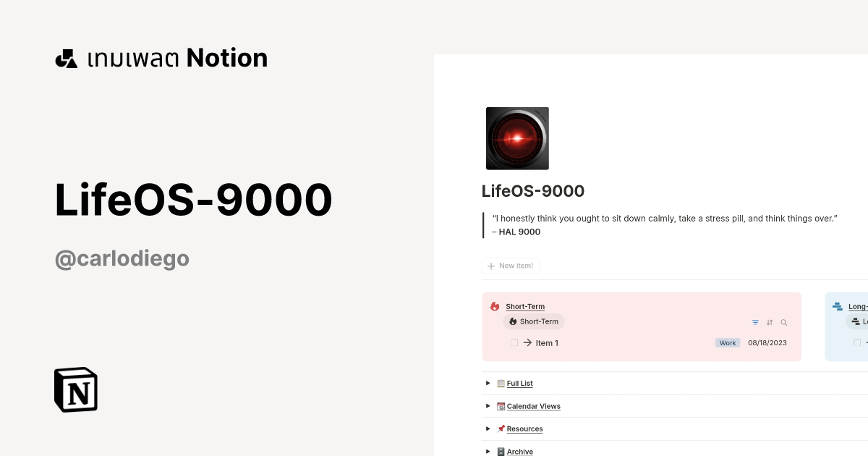Image resolution: width=868 pixels, height=456 pixels.
Task: Click the arrow icon next to Item 1
Action: (527, 342)
